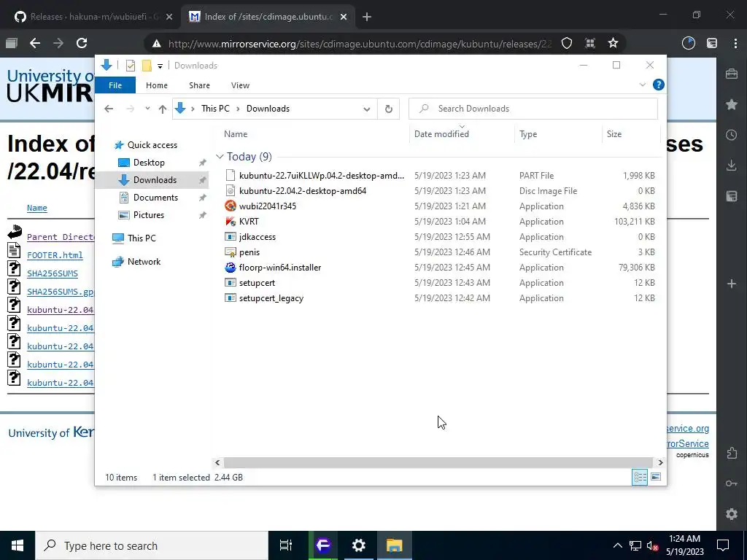This screenshot has height=560, width=747.
Task: Open Settings gear on taskbar
Action: click(358, 545)
